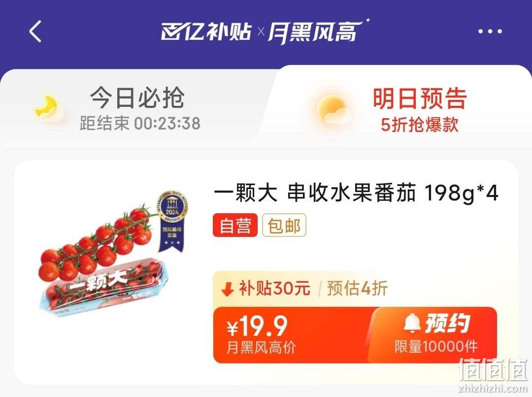Tap the back arrow icon

[35, 31]
